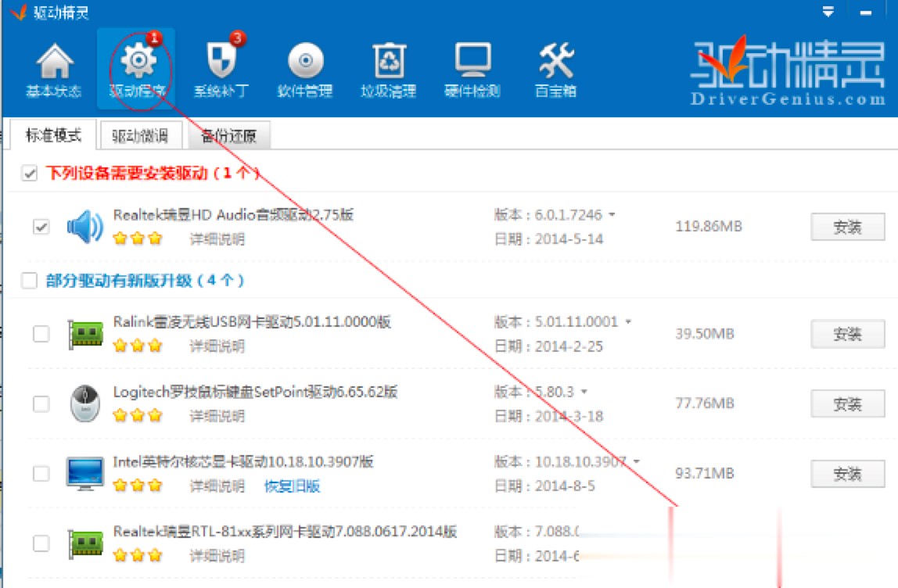Expand version dropdown 10.18.10.3907
The image size is (898, 588).
point(636,461)
